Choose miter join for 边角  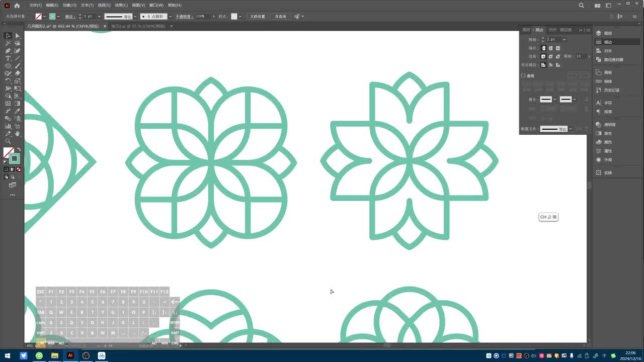tap(543, 56)
